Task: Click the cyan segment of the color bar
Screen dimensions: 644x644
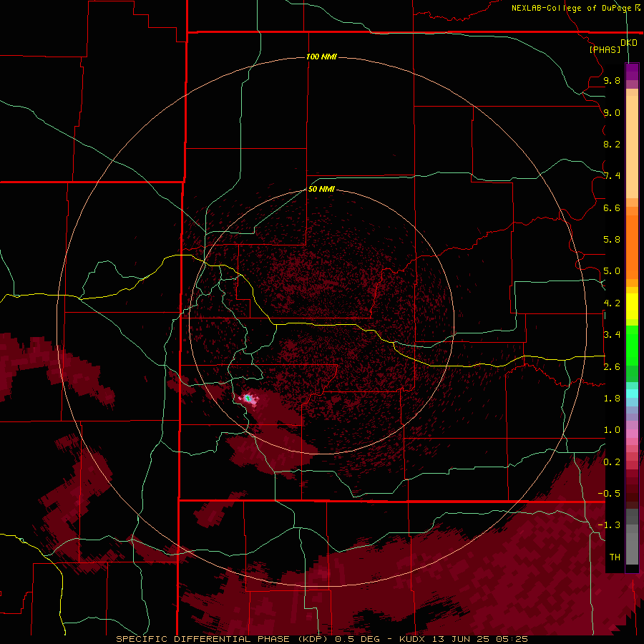Action: [x=632, y=394]
